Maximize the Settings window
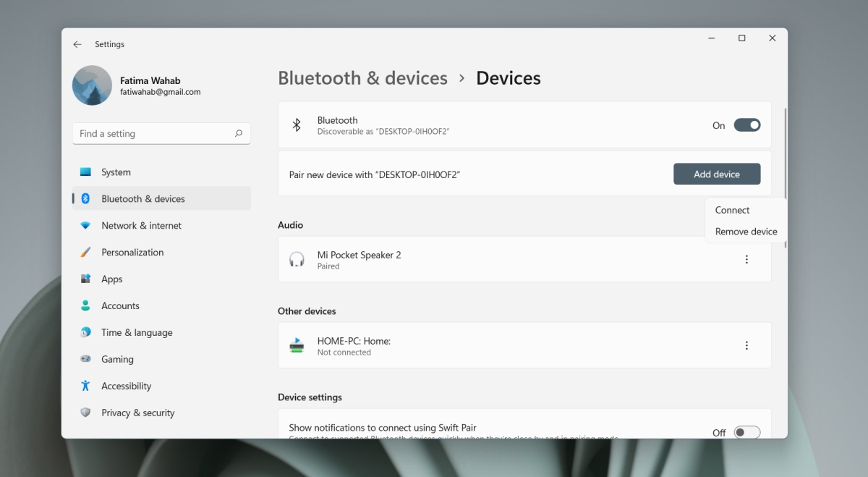This screenshot has width=868, height=477. tap(741, 38)
